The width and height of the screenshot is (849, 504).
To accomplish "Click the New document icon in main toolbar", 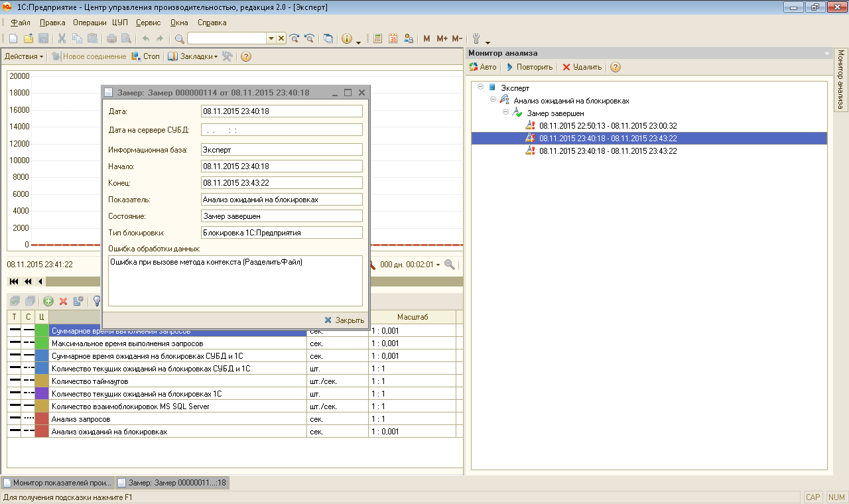I will [13, 38].
